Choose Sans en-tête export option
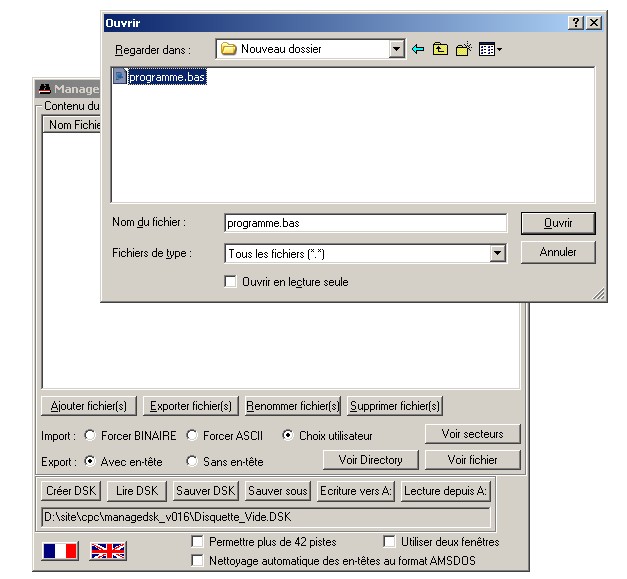This screenshot has height=579, width=627. pyautogui.click(x=192, y=462)
